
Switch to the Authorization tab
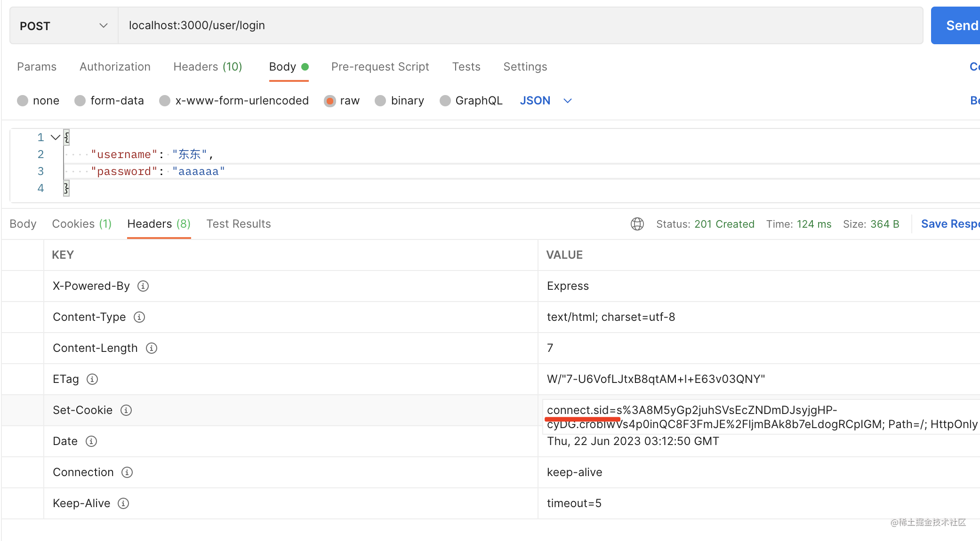pyautogui.click(x=115, y=67)
